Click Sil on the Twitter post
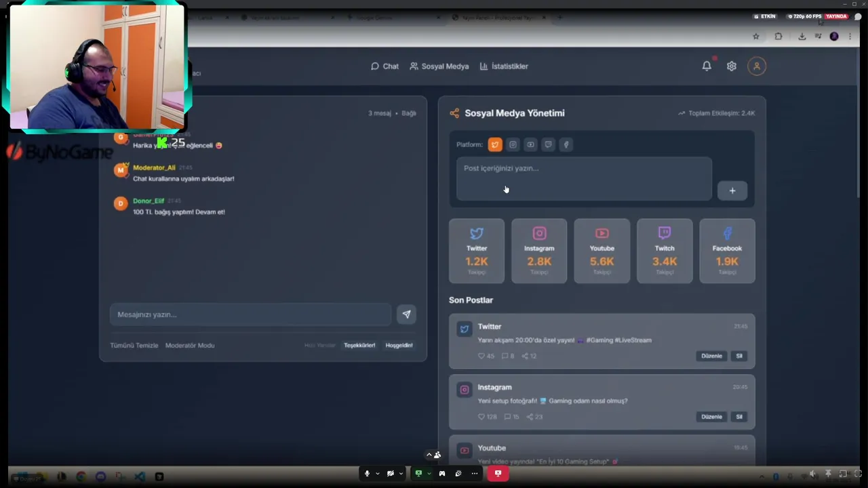 click(739, 356)
